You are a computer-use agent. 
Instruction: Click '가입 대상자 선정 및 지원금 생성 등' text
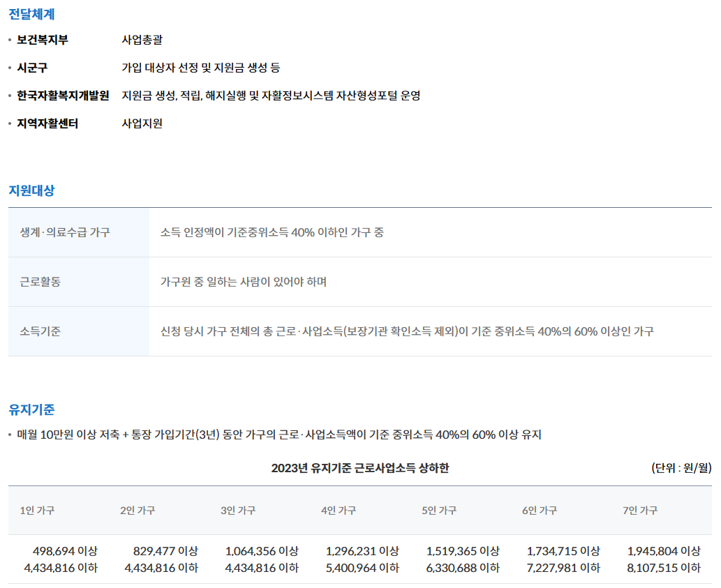coord(201,68)
